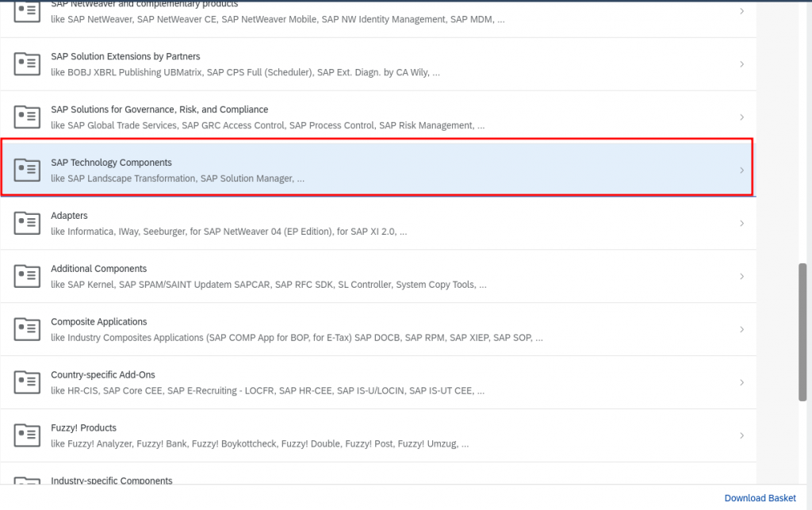Image resolution: width=812 pixels, height=510 pixels.
Task: Expand the Adapters row chevron arrow
Action: pyautogui.click(x=741, y=223)
